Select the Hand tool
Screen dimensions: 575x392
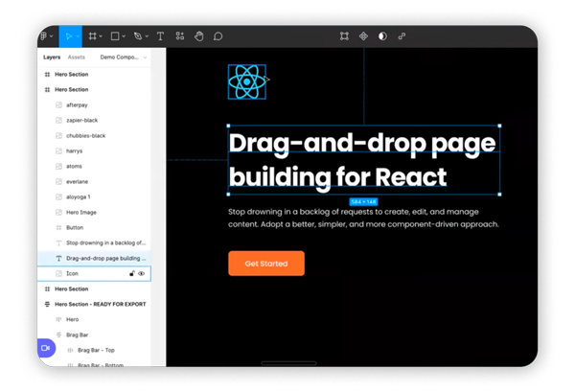coord(198,36)
